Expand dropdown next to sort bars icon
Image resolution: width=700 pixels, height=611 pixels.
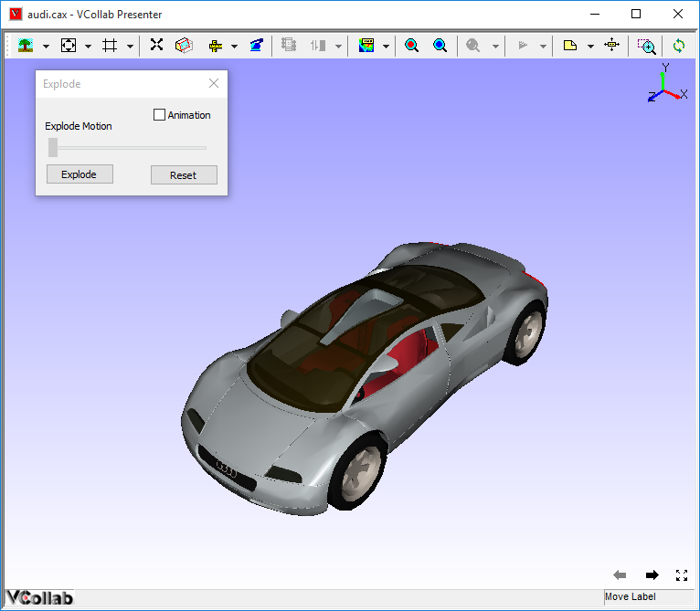pos(338,46)
